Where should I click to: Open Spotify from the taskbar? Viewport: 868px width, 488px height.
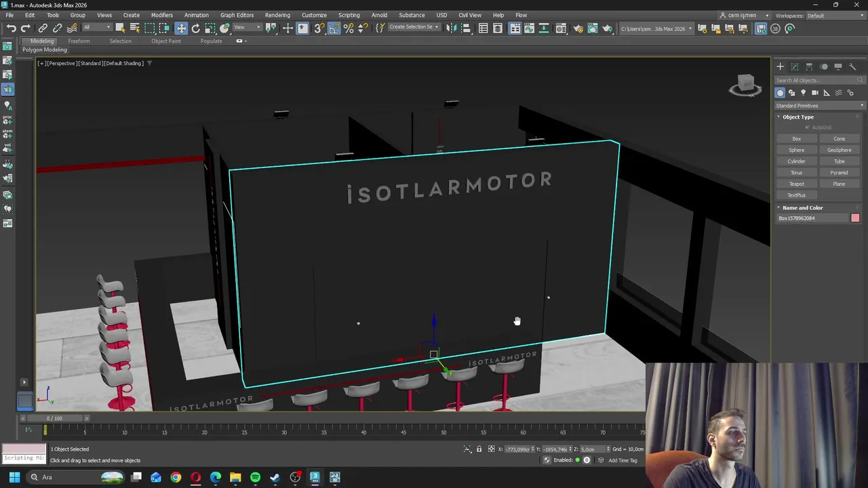(255, 477)
